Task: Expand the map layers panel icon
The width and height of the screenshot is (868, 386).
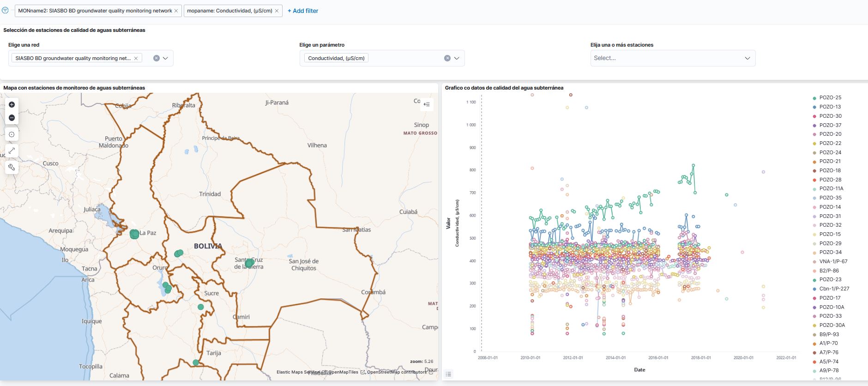Action: [x=427, y=104]
